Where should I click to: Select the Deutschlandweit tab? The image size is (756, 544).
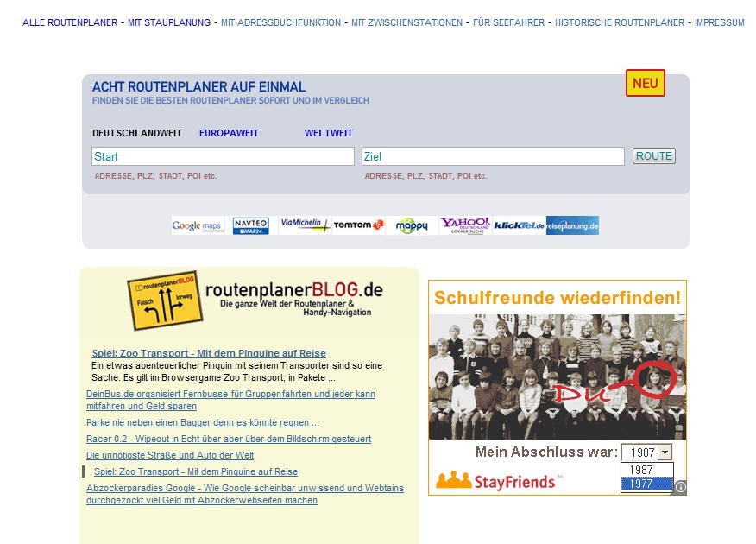(137, 133)
